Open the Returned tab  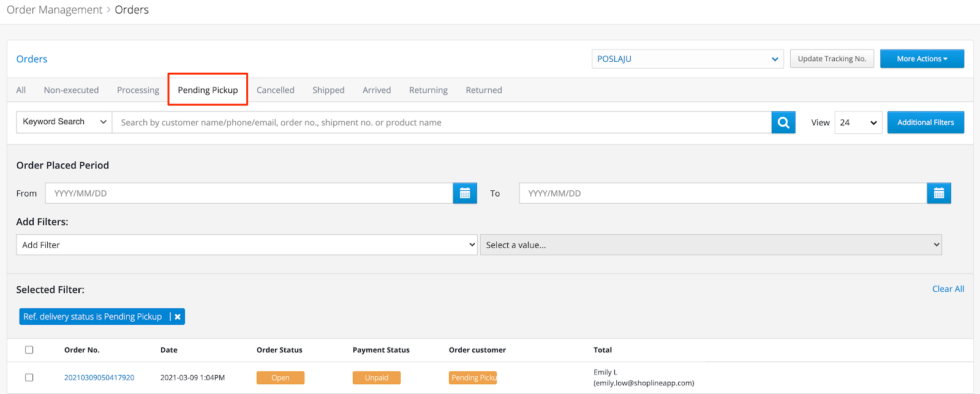tap(484, 90)
